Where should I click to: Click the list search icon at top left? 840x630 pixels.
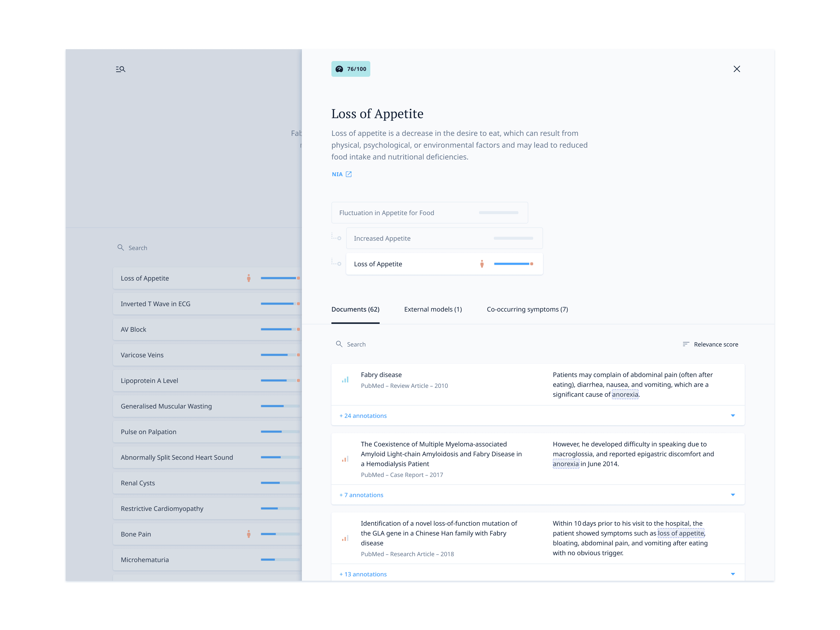[x=120, y=69]
